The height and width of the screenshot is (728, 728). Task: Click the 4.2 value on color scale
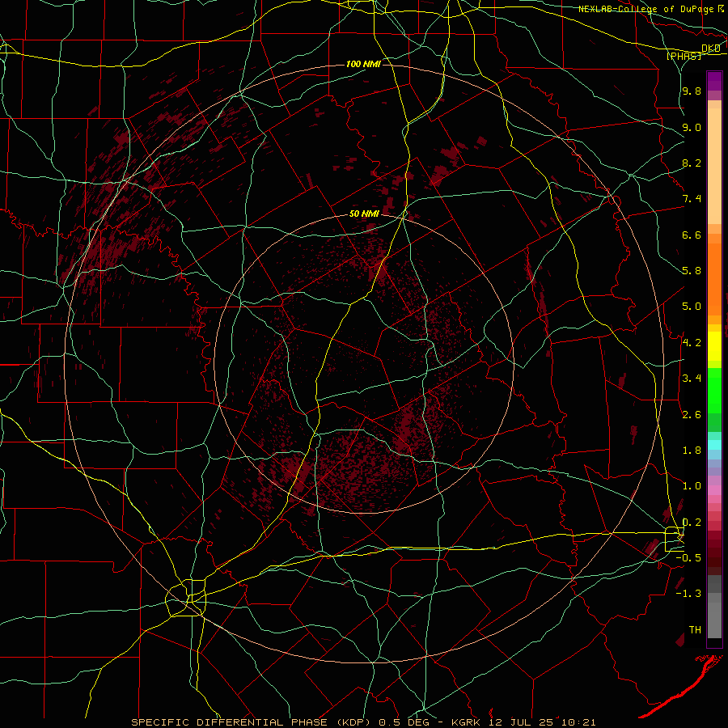coord(692,343)
